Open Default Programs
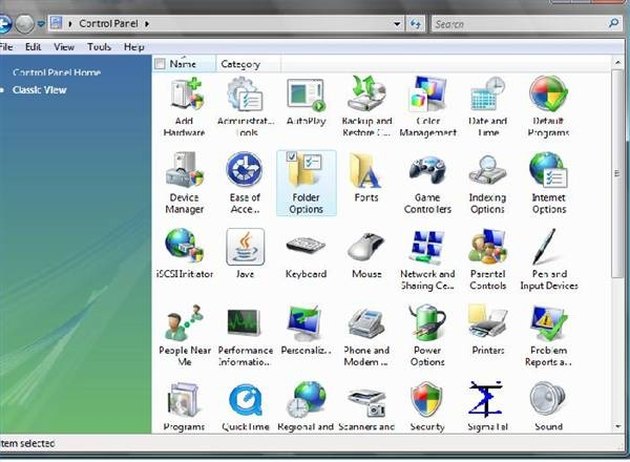 (x=548, y=107)
